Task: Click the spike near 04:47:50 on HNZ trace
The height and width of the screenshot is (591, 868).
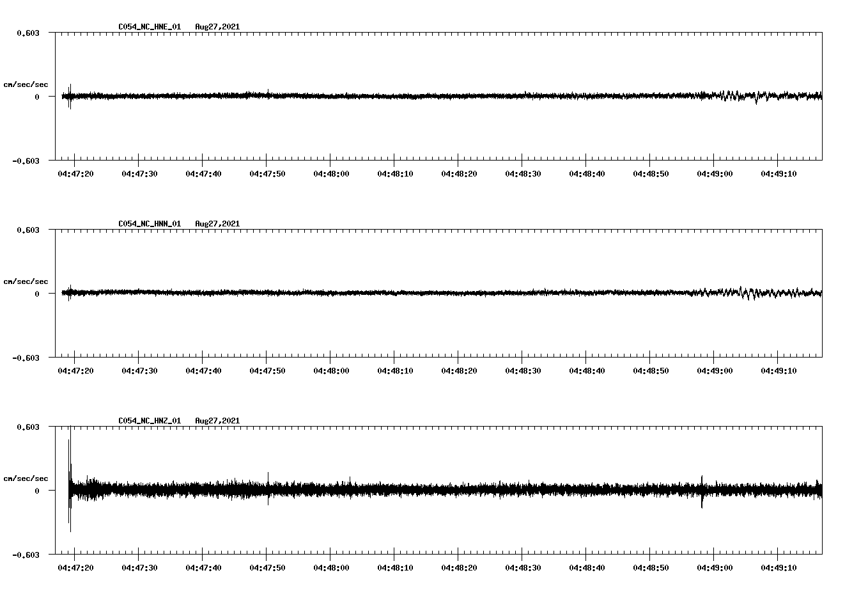Action: [x=268, y=489]
